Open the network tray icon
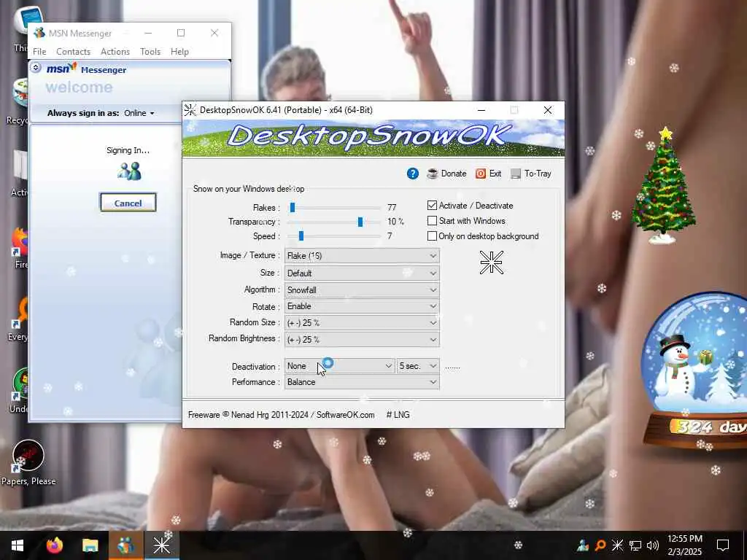Screen dimensions: 747x560 coord(635,545)
